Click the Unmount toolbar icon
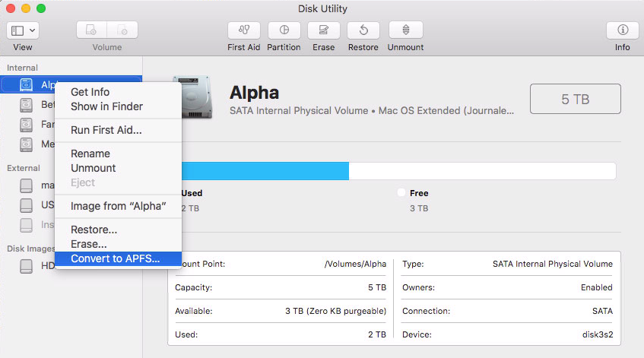Screen dimensions: 644x358 pos(406,30)
